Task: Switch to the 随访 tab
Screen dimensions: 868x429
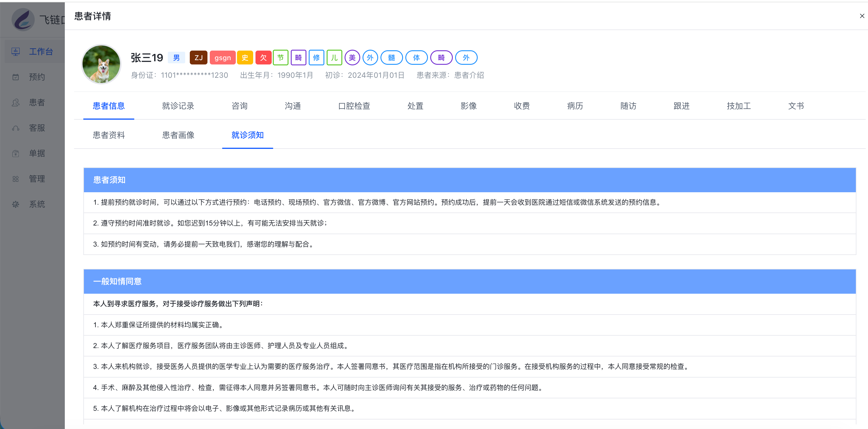Action: point(628,106)
